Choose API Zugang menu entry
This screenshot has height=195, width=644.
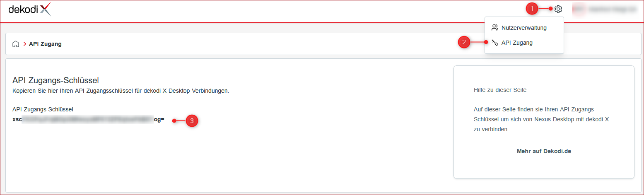[524, 43]
